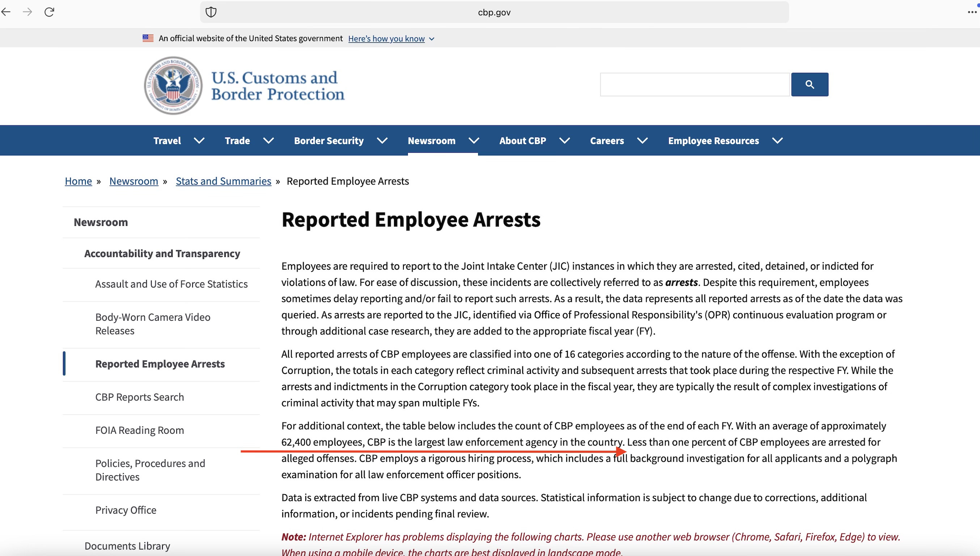The width and height of the screenshot is (980, 556).
Task: Click the CBP seal logo
Action: point(173,85)
